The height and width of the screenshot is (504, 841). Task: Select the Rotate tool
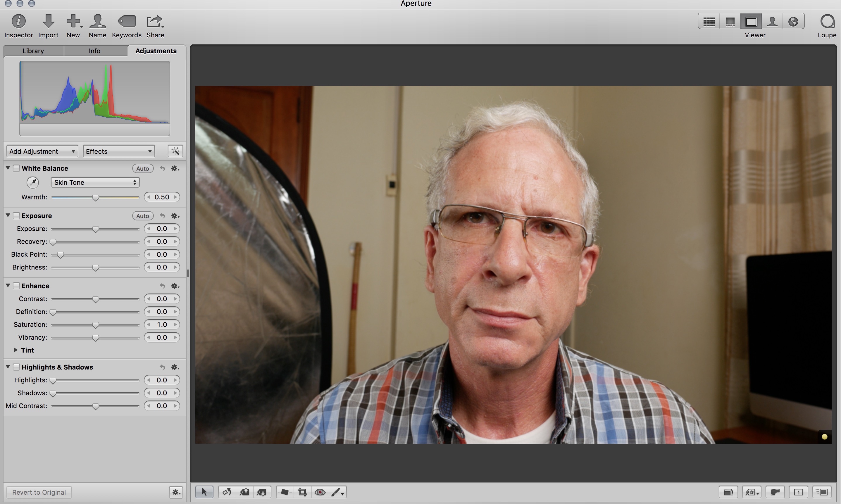(x=227, y=492)
